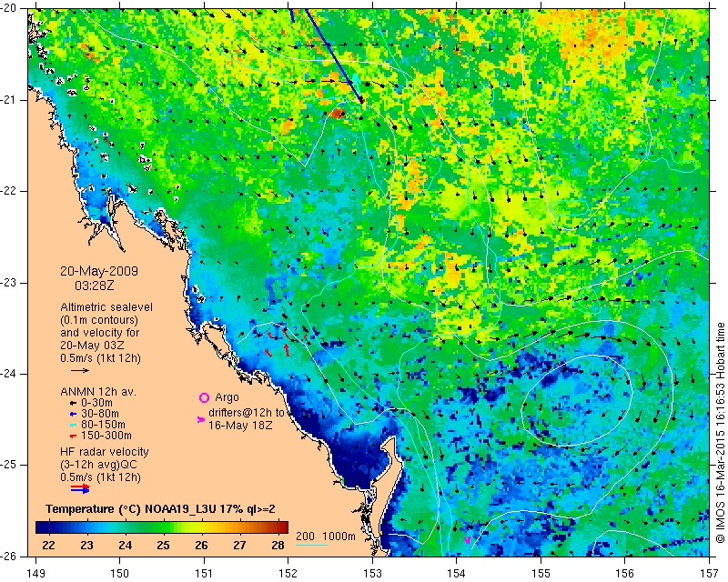Screen dimensions: 728x582
Task: Click the dark red hot SST patch near -21.1
Action: 338,114
